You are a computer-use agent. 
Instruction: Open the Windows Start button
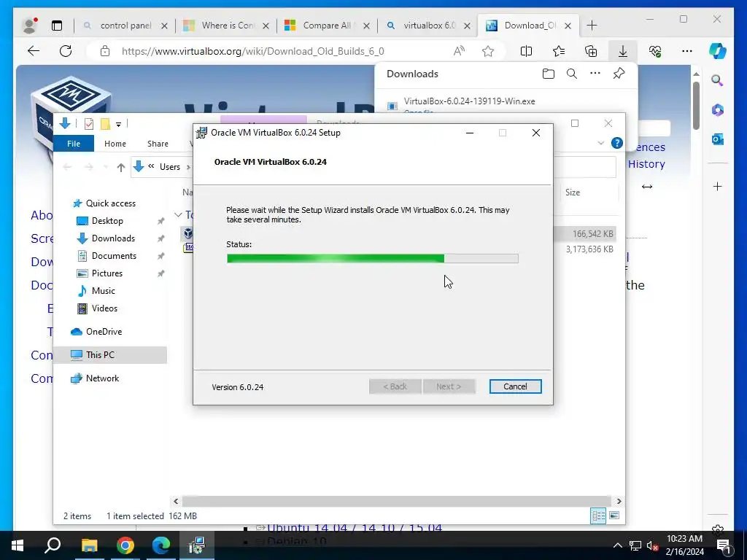pos(18,545)
